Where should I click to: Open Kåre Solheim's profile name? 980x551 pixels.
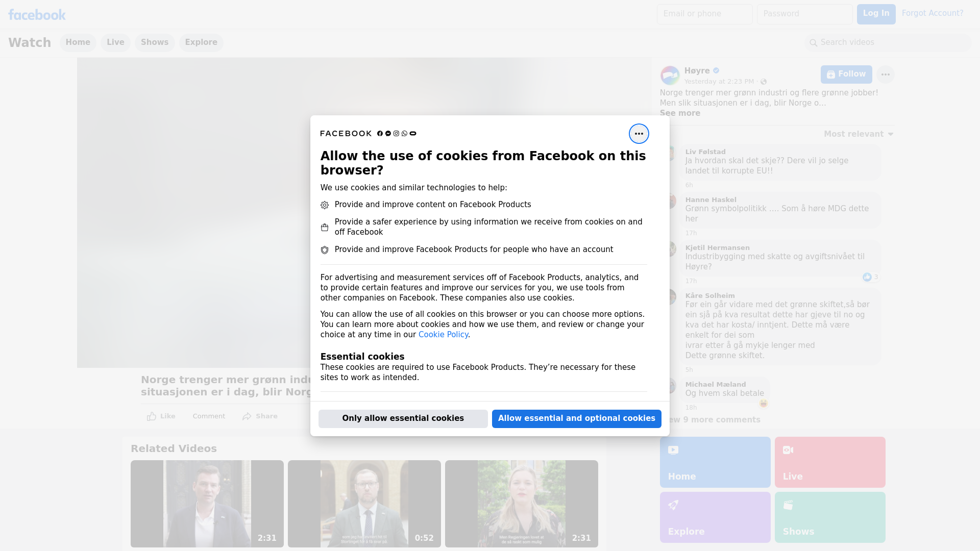(709, 296)
